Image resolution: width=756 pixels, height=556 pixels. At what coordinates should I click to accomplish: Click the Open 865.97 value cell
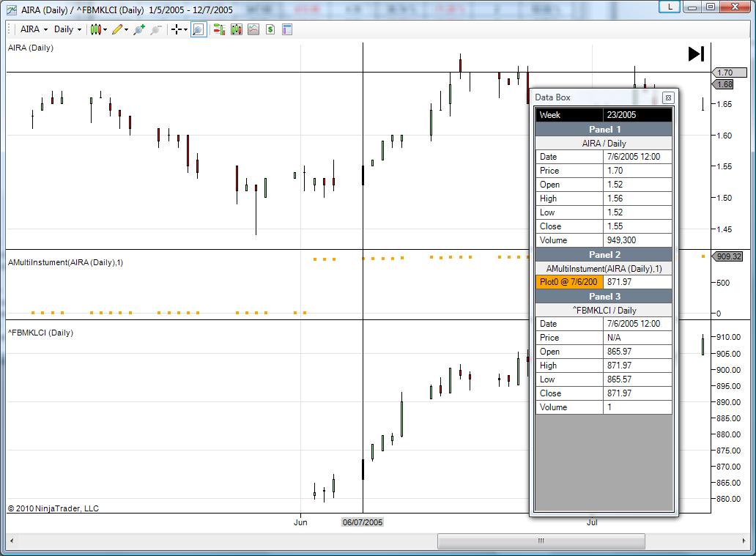(637, 352)
